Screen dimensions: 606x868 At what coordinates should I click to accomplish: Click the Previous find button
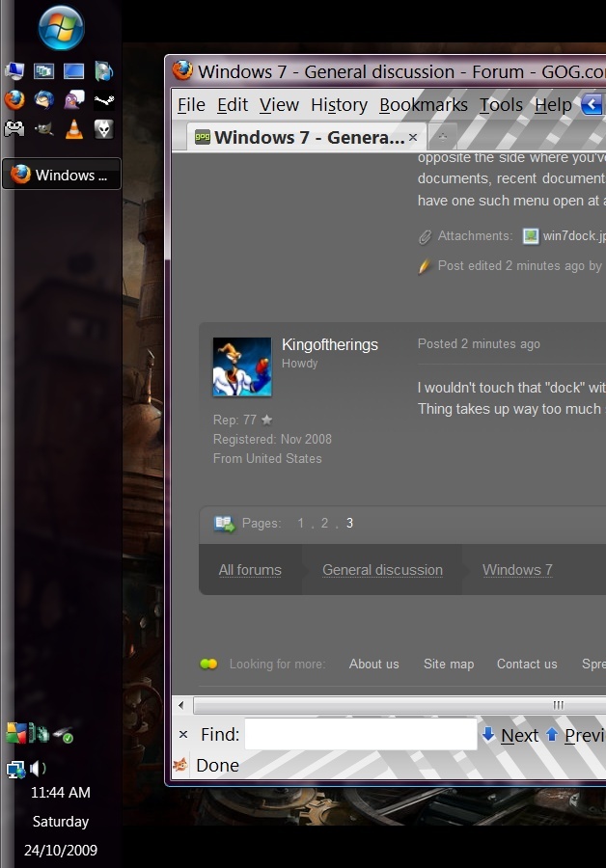click(x=575, y=735)
